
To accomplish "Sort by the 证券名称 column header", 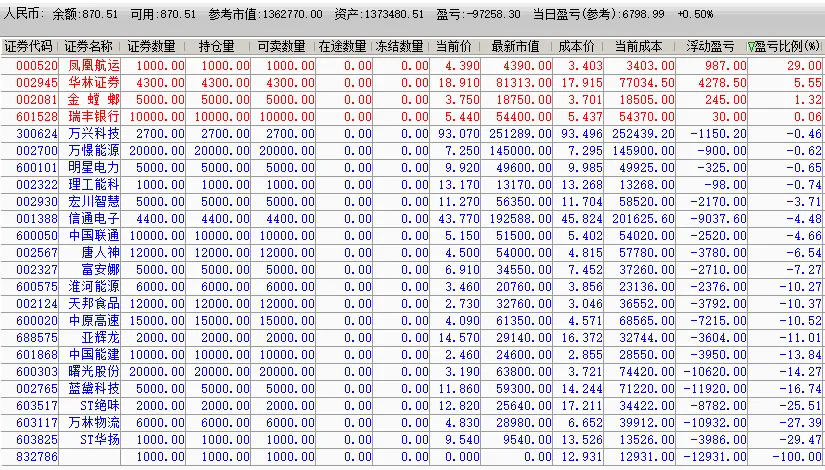I will tap(89, 46).
